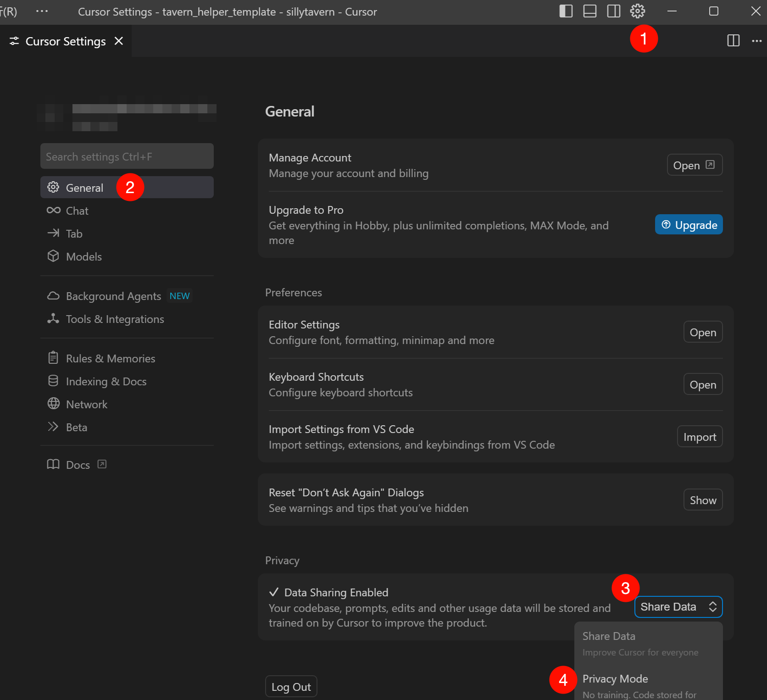Show hidden Don't Ask Again dialogs
This screenshot has width=767, height=700.
(x=703, y=500)
